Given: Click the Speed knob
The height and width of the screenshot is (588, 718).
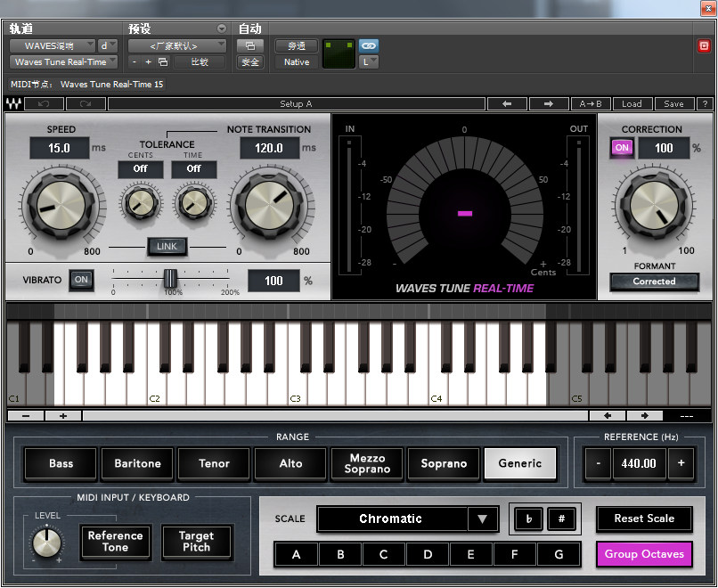Looking at the screenshot, I should (x=61, y=204).
